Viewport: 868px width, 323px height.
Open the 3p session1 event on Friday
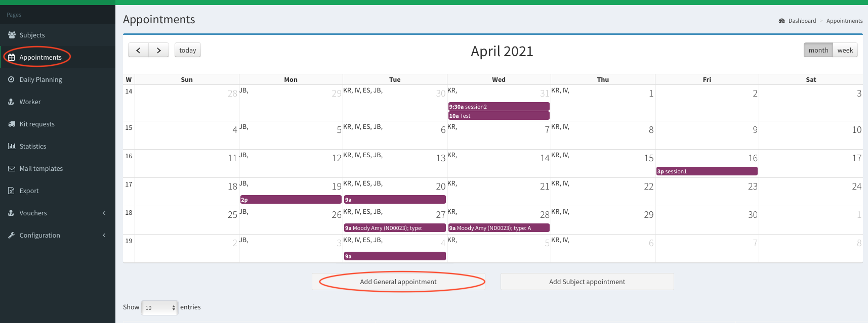point(707,171)
